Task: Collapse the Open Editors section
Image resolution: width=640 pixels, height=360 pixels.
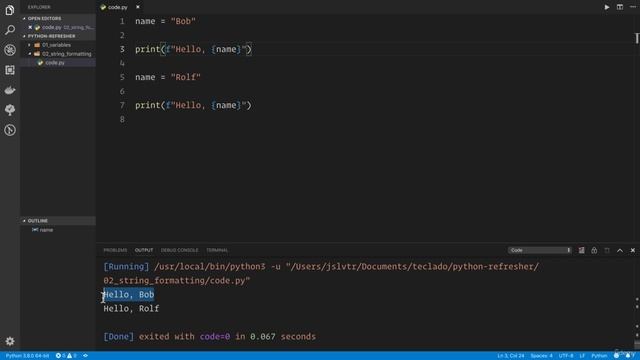Action: pyautogui.click(x=58, y=18)
